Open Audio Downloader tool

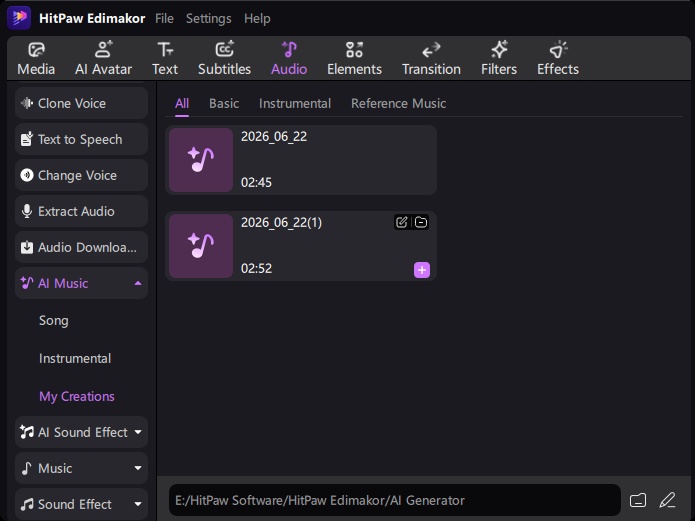82,247
